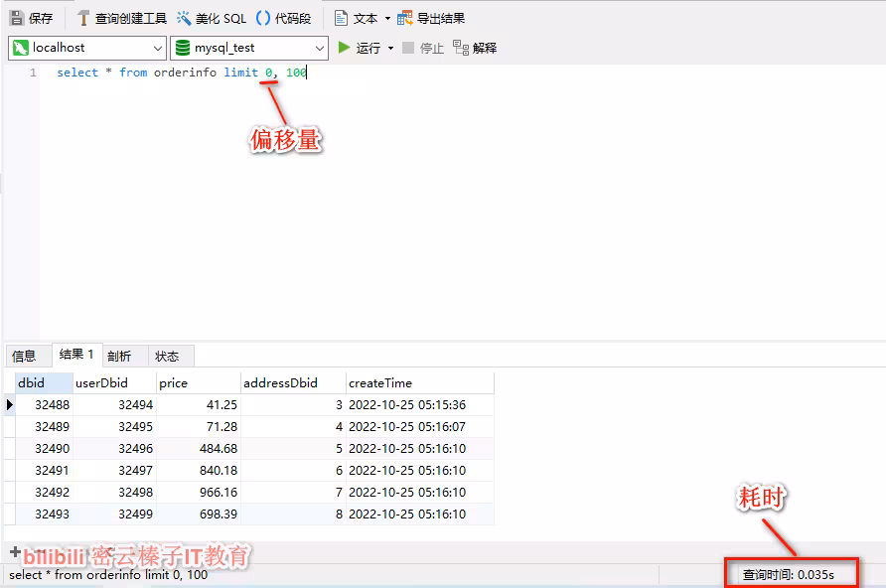The height and width of the screenshot is (588, 886).
Task: Click the addressDbid column header
Action: pyautogui.click(x=293, y=383)
